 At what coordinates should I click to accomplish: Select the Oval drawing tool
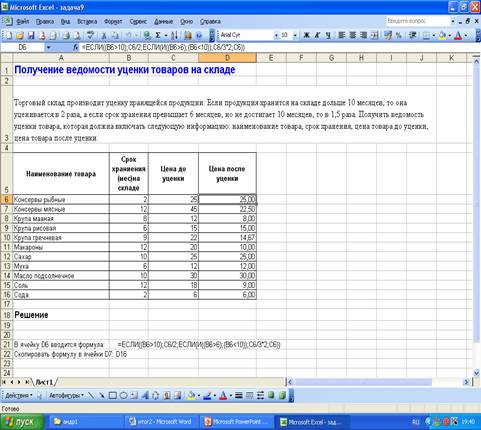[x=123, y=395]
